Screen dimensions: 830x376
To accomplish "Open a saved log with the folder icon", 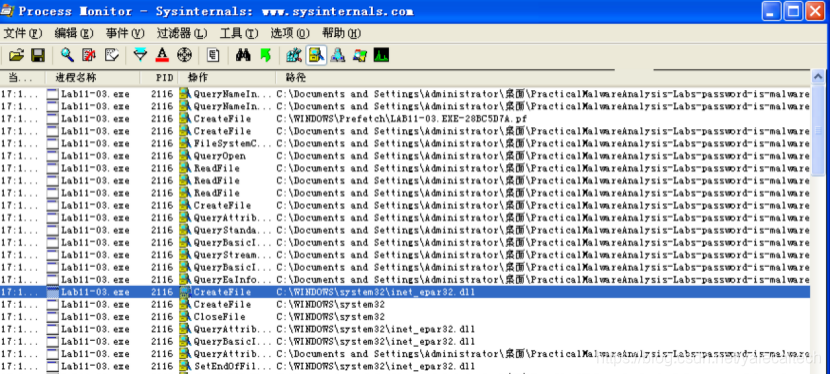I will [x=16, y=55].
